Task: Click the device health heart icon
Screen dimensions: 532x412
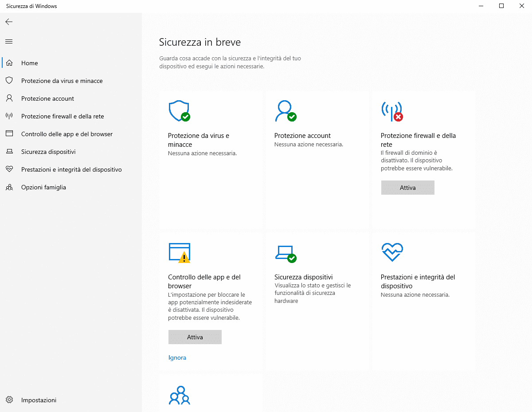Action: click(392, 252)
